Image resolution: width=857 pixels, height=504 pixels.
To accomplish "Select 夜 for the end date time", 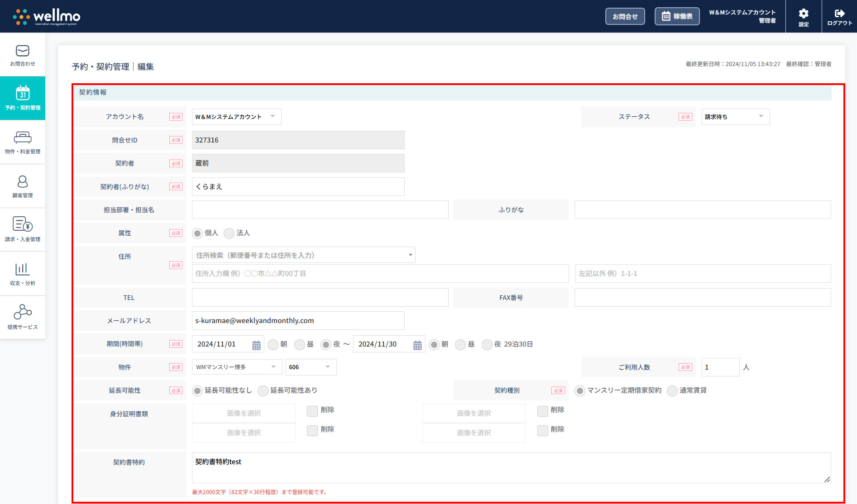I will (487, 345).
